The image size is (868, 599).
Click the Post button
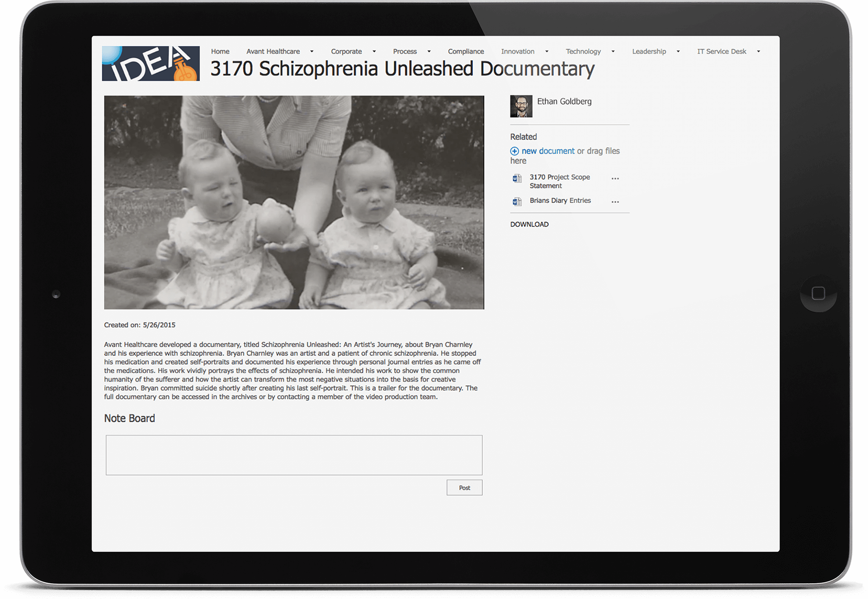464,487
